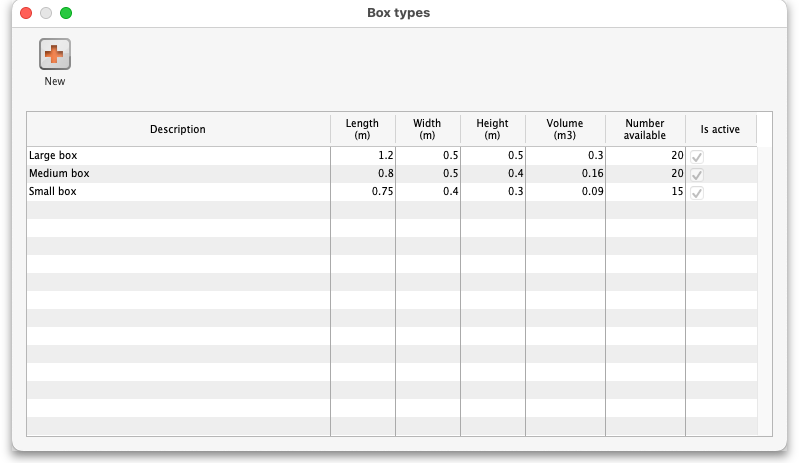Click the Number available column header
The width and height of the screenshot is (799, 463).
coord(645,130)
